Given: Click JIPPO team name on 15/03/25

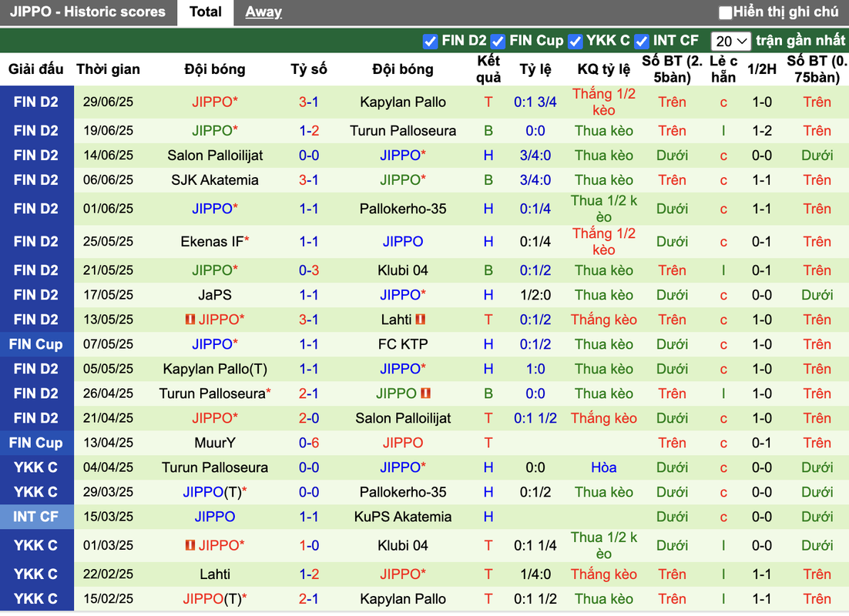Looking at the screenshot, I should [215, 517].
